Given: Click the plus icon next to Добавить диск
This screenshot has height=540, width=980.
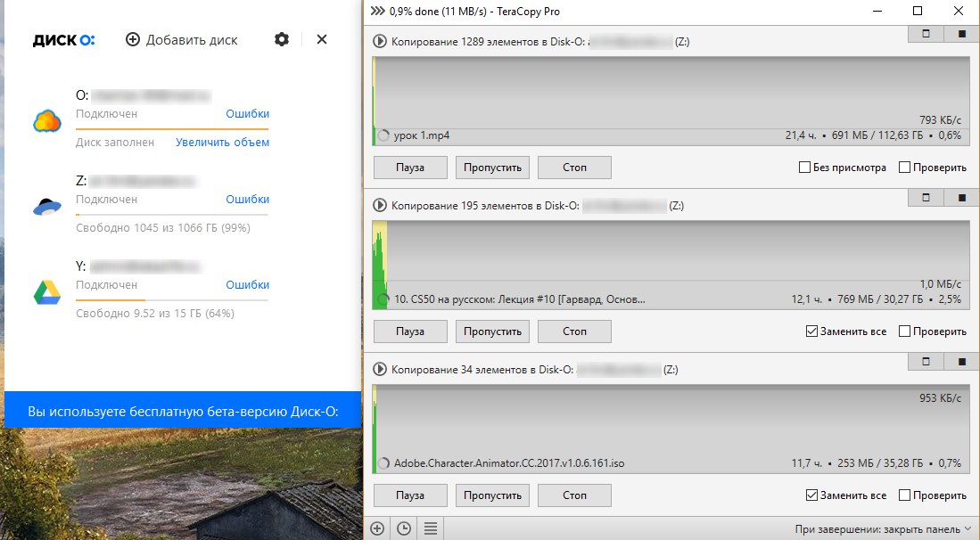Looking at the screenshot, I should (133, 39).
